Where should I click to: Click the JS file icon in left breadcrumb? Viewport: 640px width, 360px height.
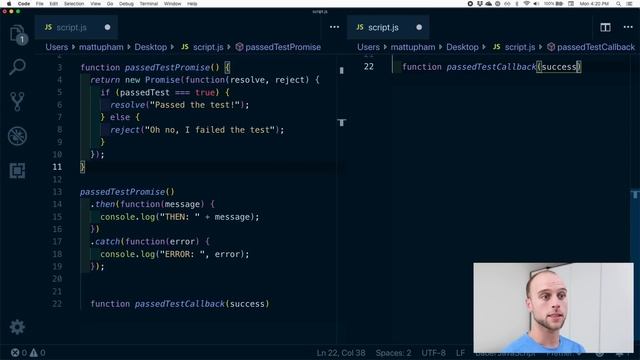click(185, 47)
